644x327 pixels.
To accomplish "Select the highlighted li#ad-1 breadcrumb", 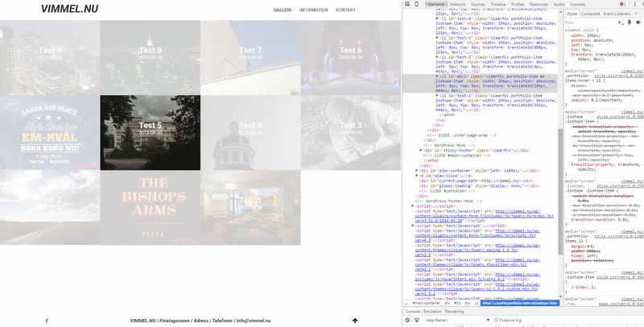I will 520,303.
